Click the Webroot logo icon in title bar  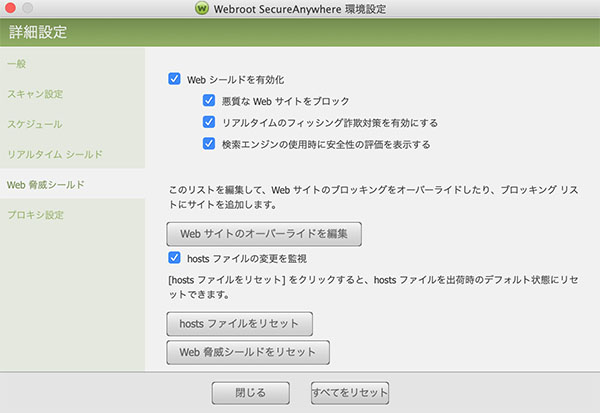(x=202, y=8)
